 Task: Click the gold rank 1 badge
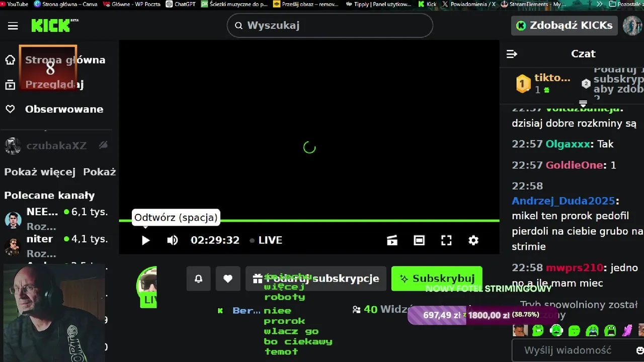point(523,83)
